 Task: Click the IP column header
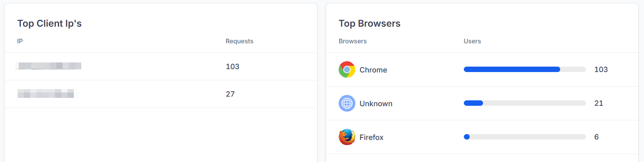click(20, 41)
